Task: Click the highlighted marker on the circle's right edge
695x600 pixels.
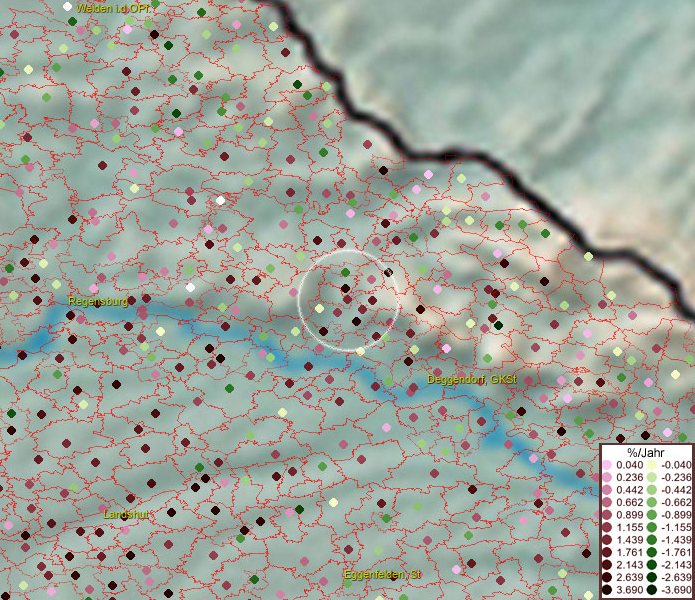Action: point(389,272)
